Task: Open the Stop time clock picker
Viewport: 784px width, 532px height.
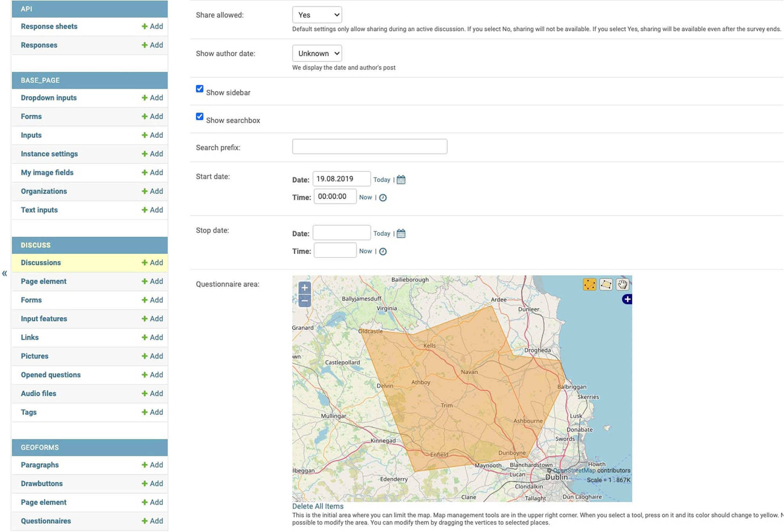Action: pyautogui.click(x=383, y=252)
